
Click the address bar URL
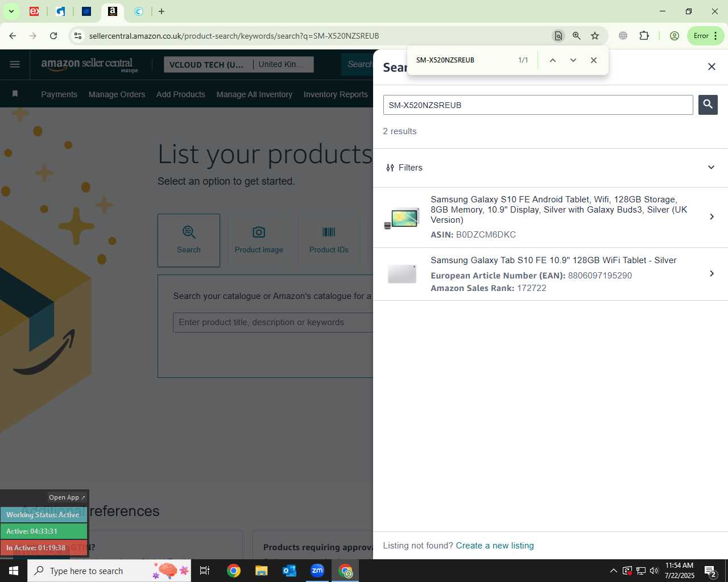pyautogui.click(x=234, y=36)
